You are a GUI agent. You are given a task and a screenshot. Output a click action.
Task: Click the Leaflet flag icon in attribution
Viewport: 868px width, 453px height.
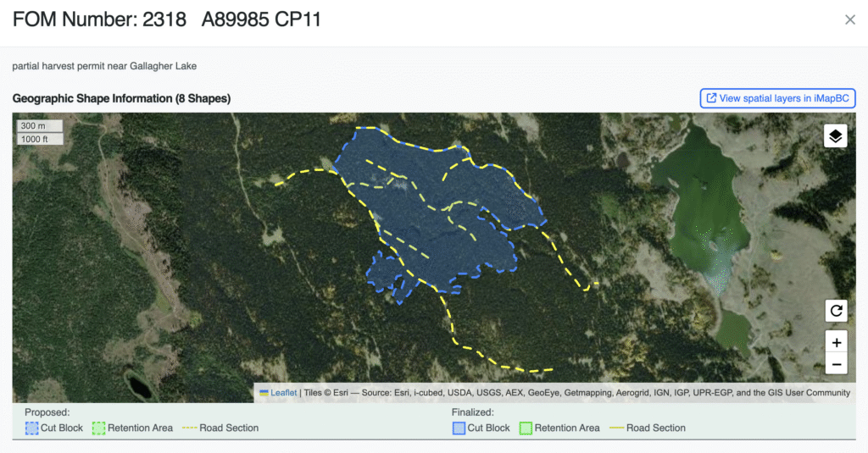[264, 393]
